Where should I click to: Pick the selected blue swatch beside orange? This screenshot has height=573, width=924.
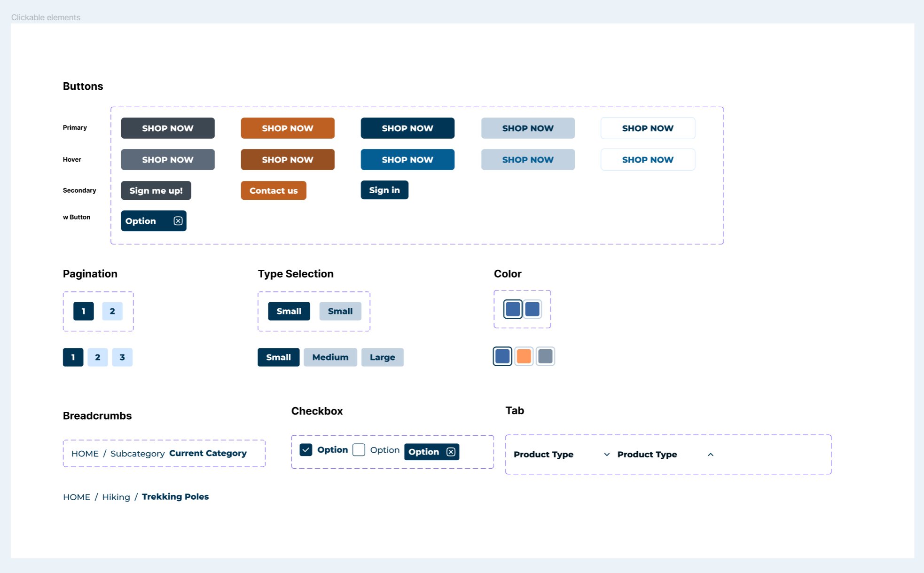pyautogui.click(x=502, y=356)
